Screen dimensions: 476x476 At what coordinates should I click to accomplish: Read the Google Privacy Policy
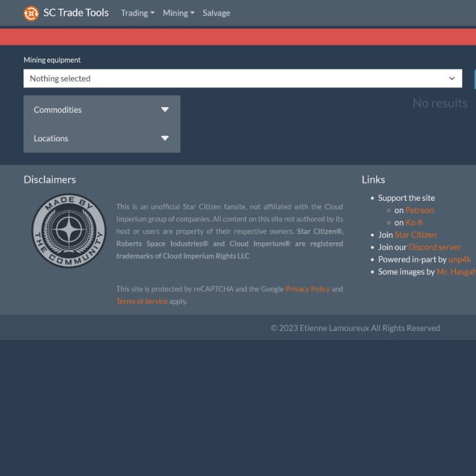[307, 289]
